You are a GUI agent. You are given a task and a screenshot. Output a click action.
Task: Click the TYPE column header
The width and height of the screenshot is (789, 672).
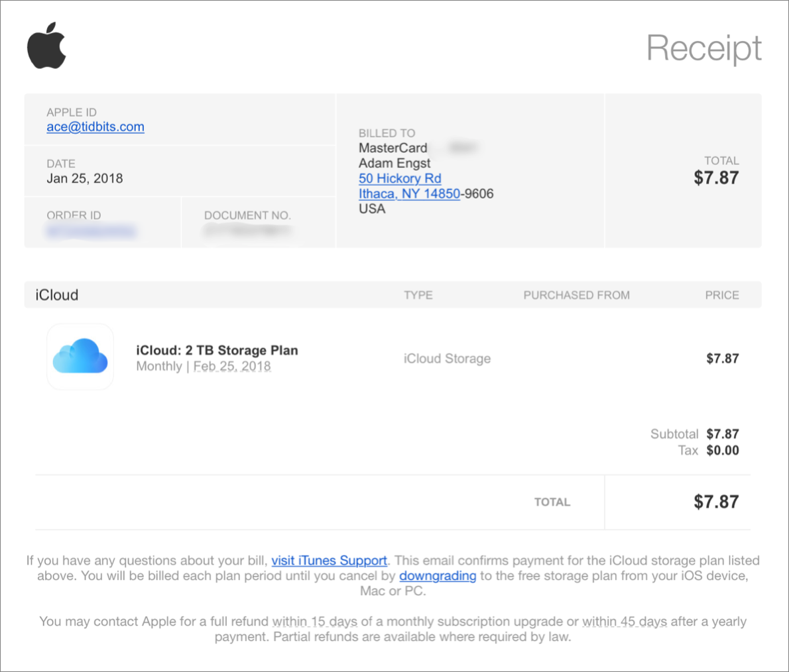point(418,296)
